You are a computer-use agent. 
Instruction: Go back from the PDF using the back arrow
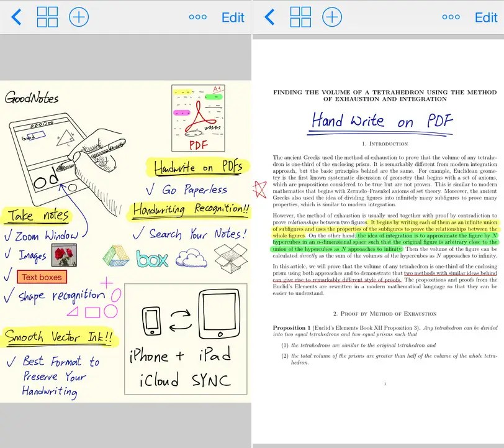click(269, 17)
